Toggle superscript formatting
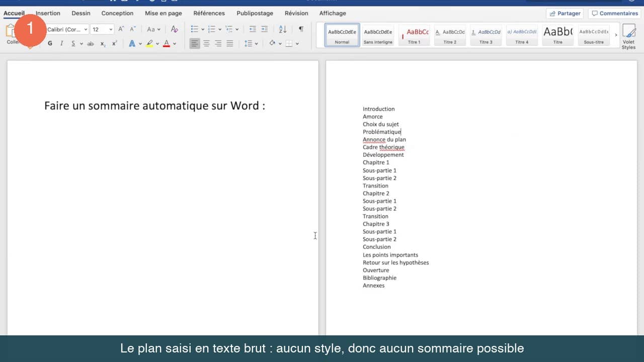 114,44
